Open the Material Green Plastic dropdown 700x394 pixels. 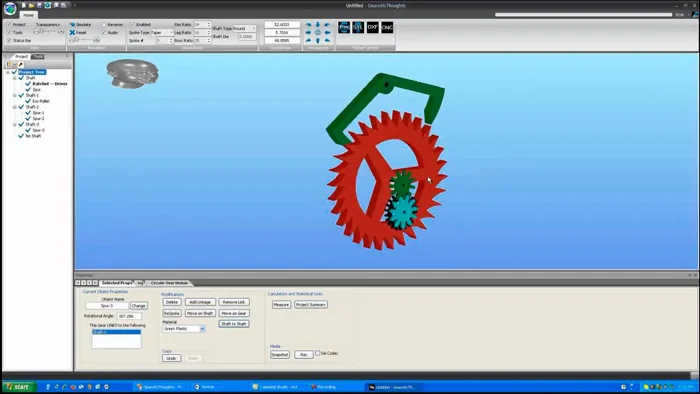click(x=184, y=329)
